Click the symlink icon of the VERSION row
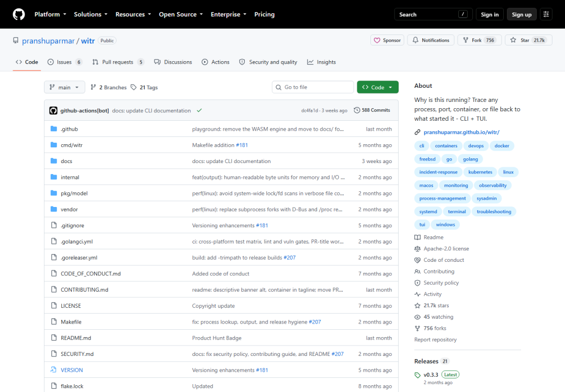Screen dimensions: 565x392 click(x=54, y=370)
